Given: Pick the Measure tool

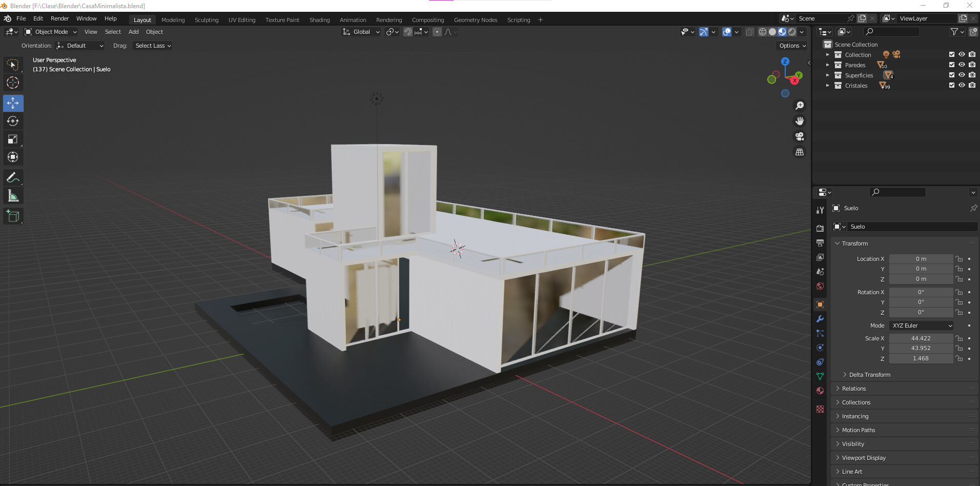Looking at the screenshot, I should 13,196.
